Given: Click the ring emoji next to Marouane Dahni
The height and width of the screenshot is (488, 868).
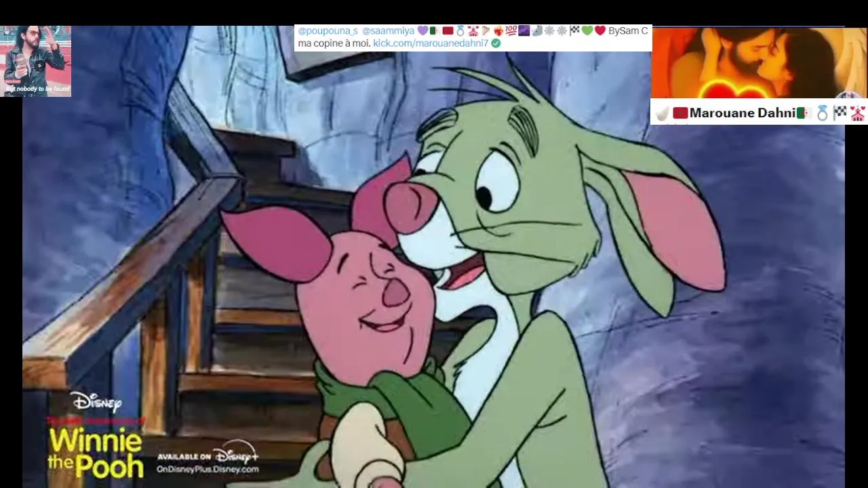Looking at the screenshot, I should click(823, 113).
